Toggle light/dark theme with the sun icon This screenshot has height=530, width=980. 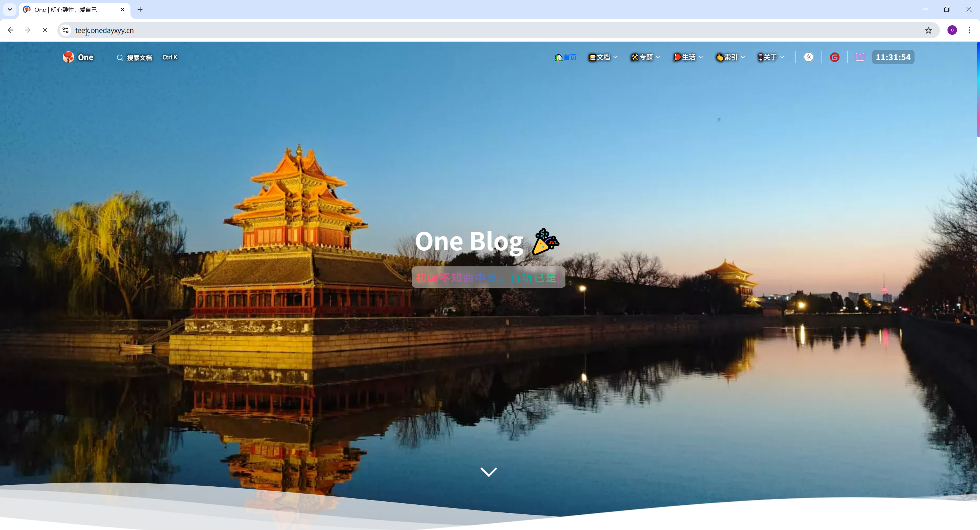point(808,57)
